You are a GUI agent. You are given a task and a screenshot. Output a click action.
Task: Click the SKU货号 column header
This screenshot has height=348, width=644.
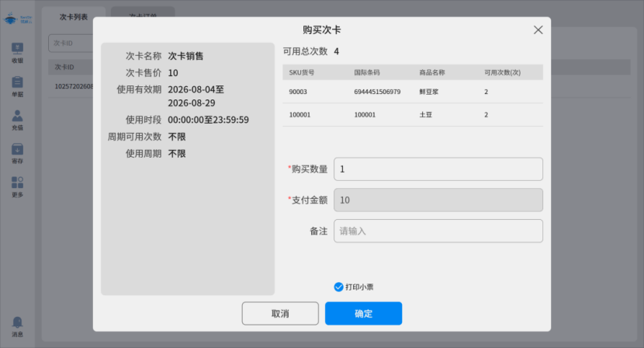tap(302, 72)
